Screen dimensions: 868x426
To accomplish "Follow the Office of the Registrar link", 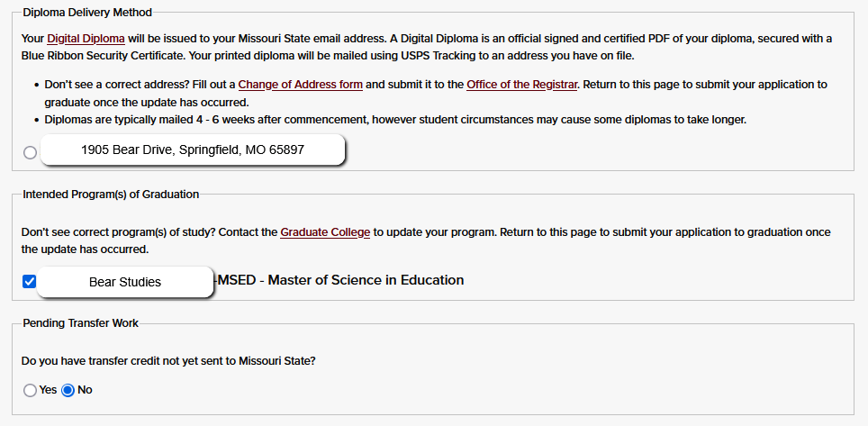I will pos(521,85).
